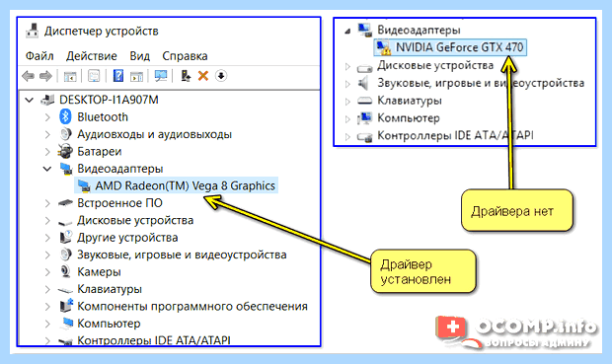
Task: Click the blue Help question mark icon
Action: tap(118, 76)
